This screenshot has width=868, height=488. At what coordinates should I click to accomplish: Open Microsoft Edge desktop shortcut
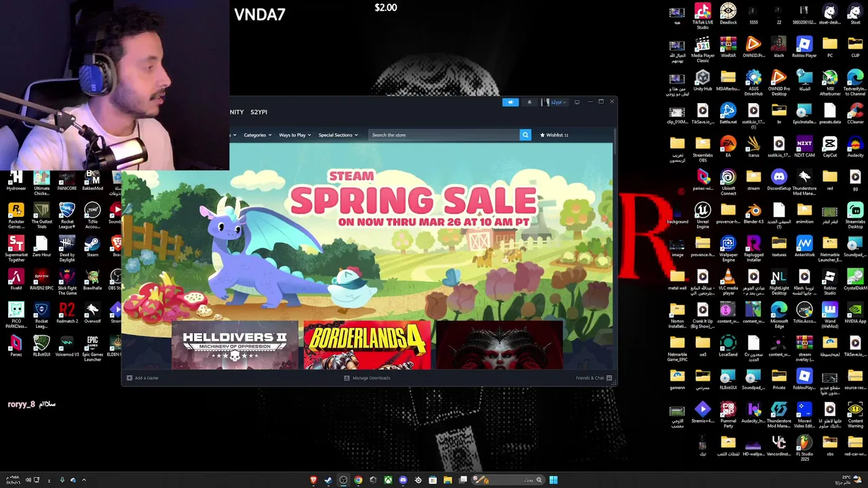click(x=779, y=314)
